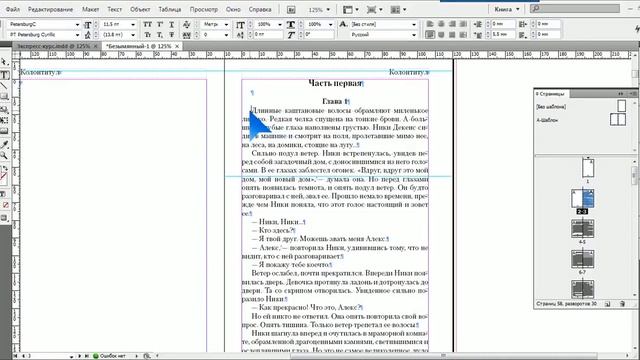Viewport: 640px width, 360px height.
Task: Open the PetersburgC font family dropdown
Action: (x=77, y=24)
